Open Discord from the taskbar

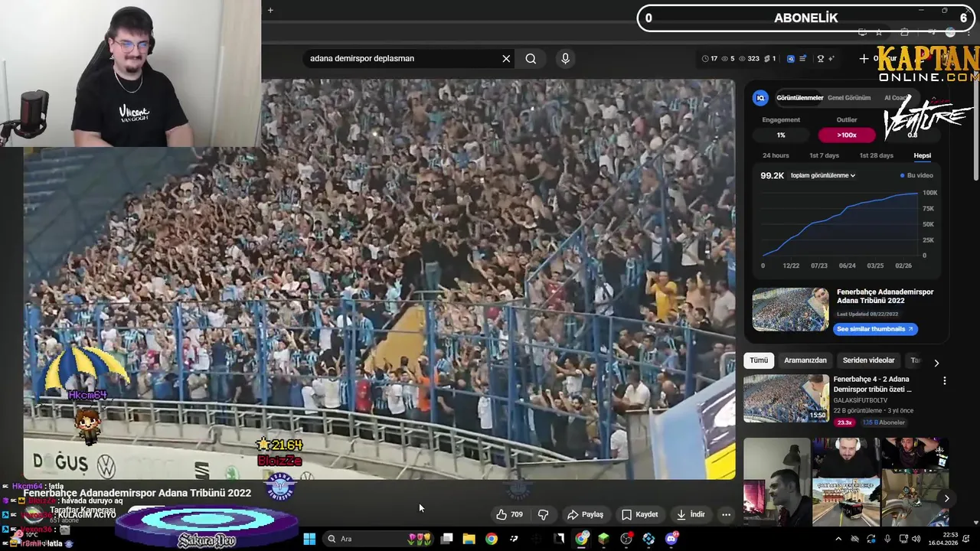(x=671, y=539)
